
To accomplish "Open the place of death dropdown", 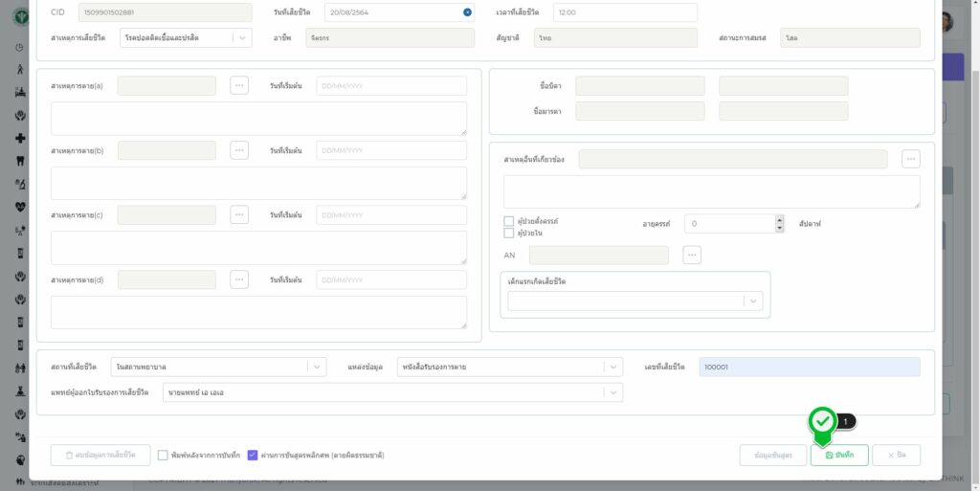I will point(316,367).
